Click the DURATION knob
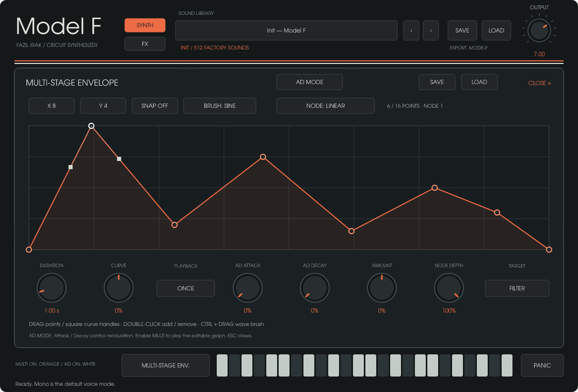Viewport: 578px width, 392px height. 52,288
